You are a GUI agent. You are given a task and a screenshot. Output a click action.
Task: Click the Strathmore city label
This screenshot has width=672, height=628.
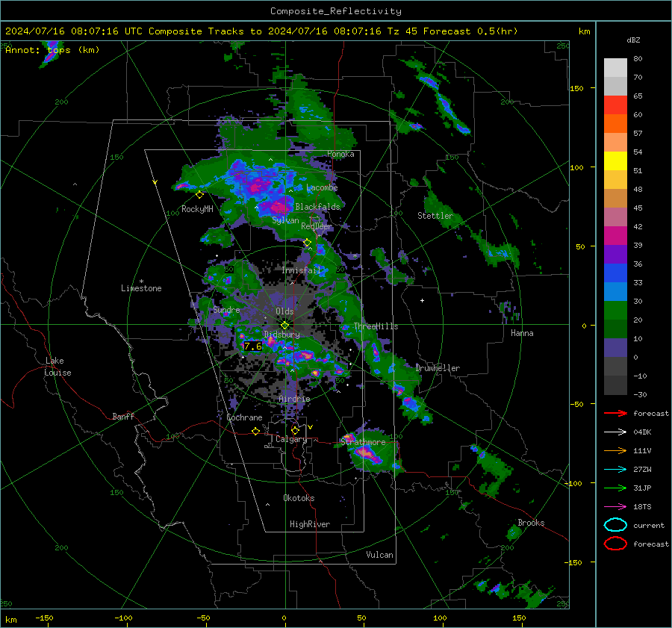tap(363, 442)
